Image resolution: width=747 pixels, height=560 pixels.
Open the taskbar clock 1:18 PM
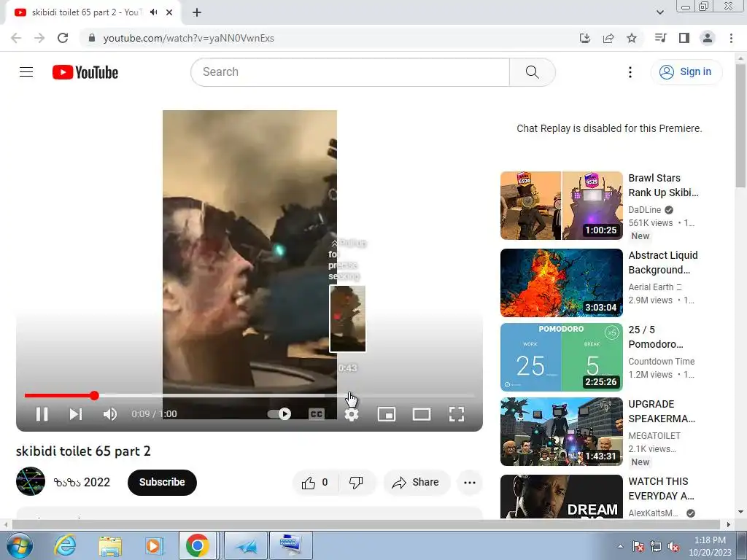[710, 546]
